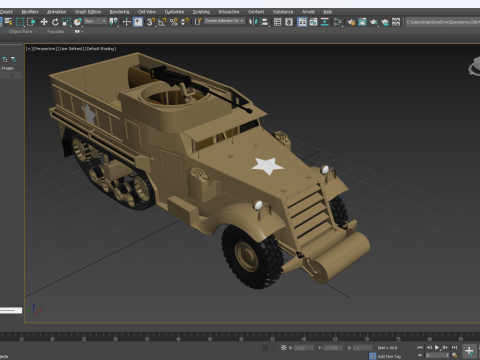The width and height of the screenshot is (480, 360).
Task: Toggle Window/Crossing selection mode
Action: (x=31, y=22)
